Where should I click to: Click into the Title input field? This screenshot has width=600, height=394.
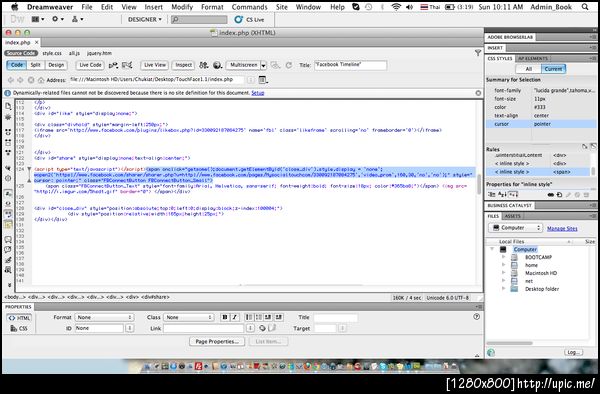coord(351,65)
